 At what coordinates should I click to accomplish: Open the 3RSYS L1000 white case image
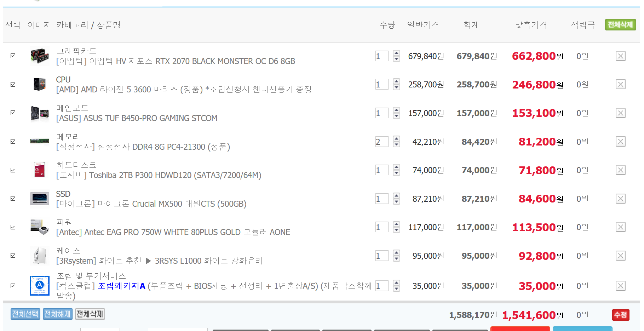(39, 256)
